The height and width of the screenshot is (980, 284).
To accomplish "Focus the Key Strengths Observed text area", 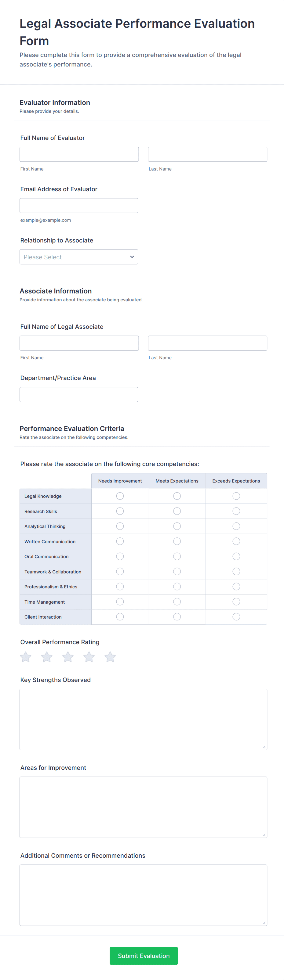I will [x=143, y=719].
